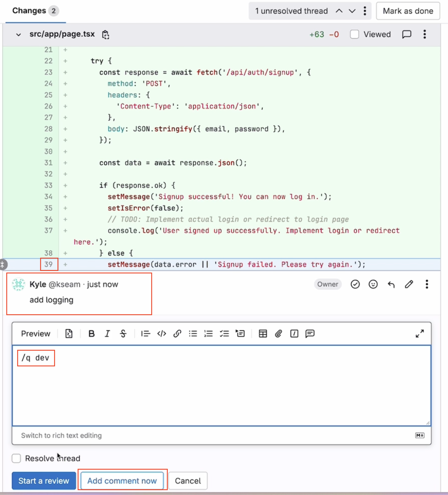Click line number 28 in the diff
The width and height of the screenshot is (448, 495).
(x=48, y=129)
